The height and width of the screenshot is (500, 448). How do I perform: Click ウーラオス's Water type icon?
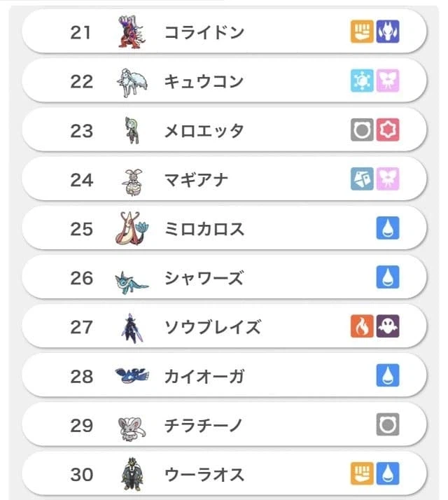tap(387, 473)
